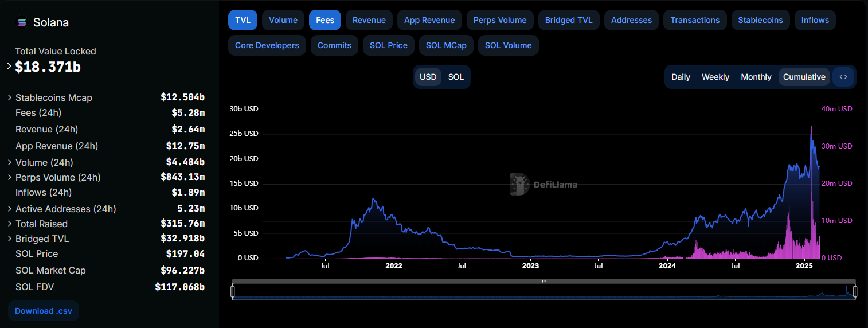Show SOL MCap on chart
Image resolution: width=868 pixels, height=328 pixels.
click(x=446, y=45)
